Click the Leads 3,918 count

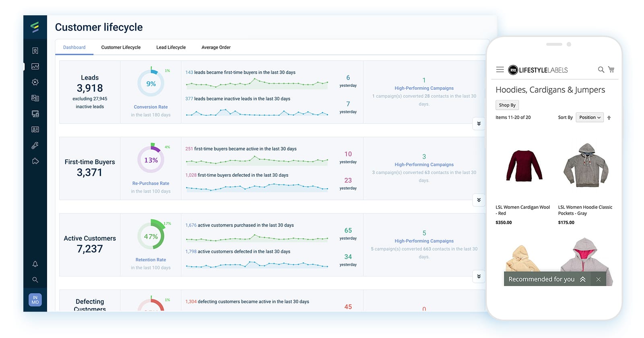[x=90, y=88]
